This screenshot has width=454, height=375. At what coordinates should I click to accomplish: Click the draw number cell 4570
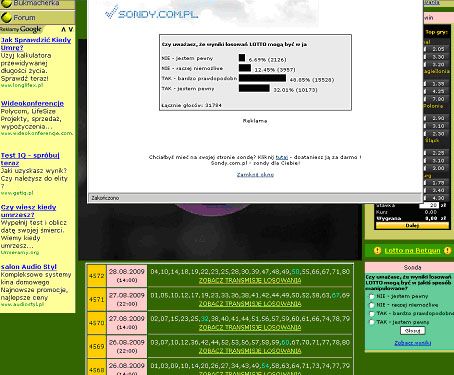97,323
